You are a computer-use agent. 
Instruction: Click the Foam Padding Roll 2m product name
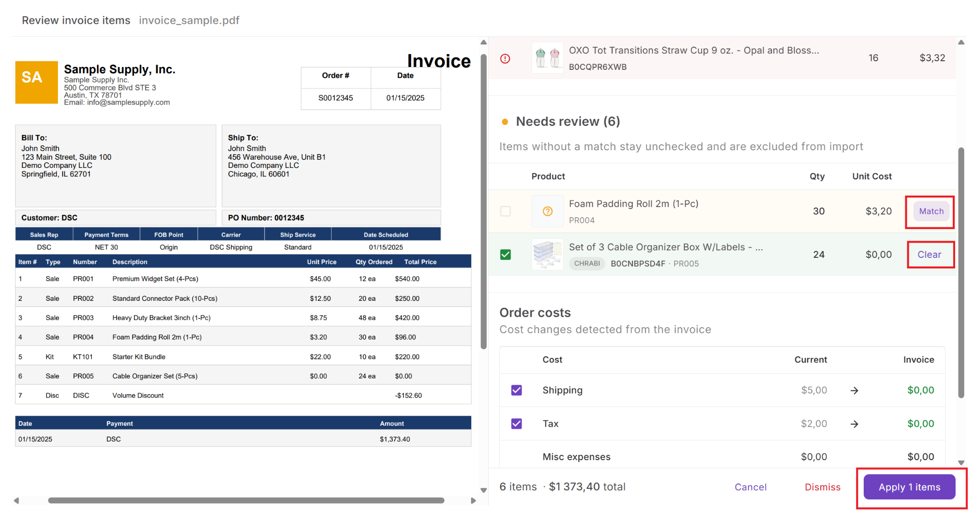634,204
